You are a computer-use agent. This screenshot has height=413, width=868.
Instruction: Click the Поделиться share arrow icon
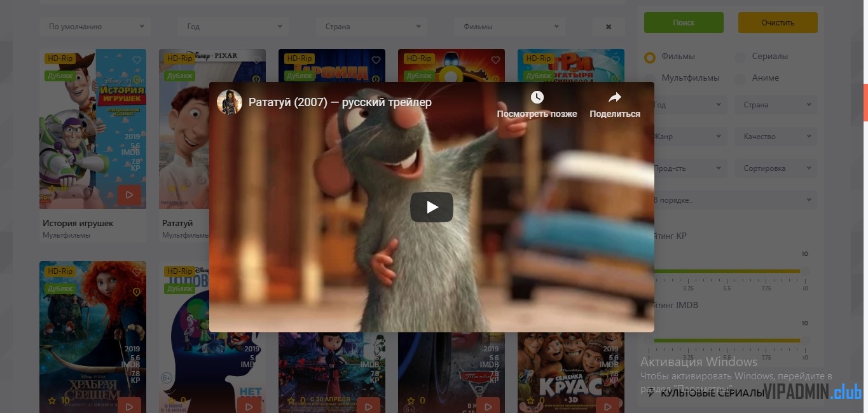(615, 97)
